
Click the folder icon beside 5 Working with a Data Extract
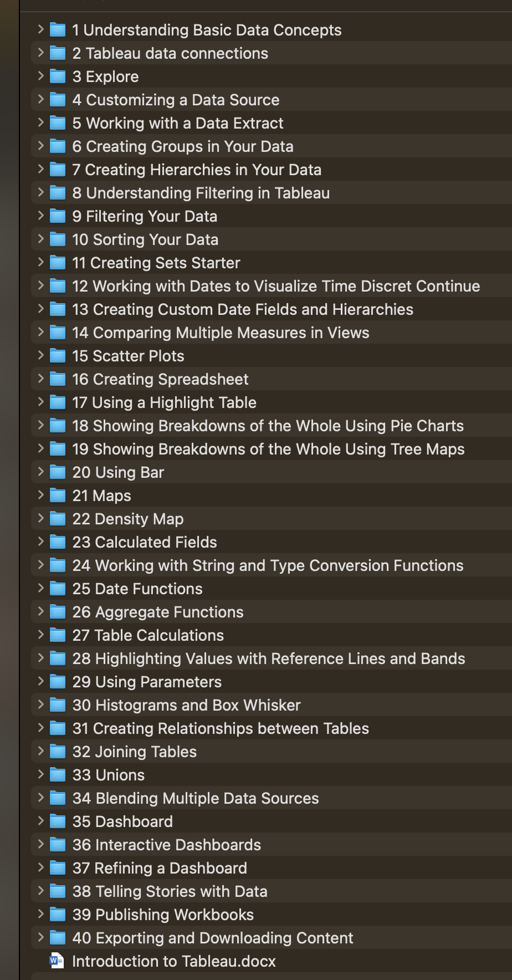[x=58, y=123]
